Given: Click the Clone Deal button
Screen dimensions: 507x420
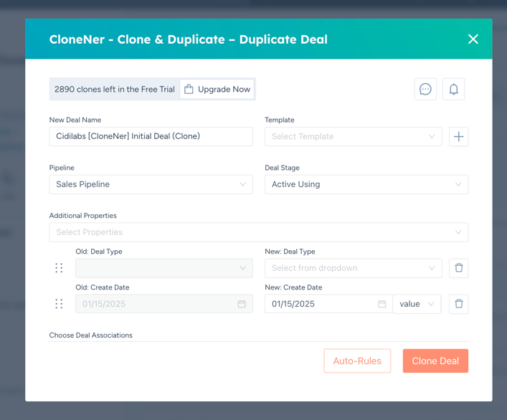Looking at the screenshot, I should pos(435,361).
